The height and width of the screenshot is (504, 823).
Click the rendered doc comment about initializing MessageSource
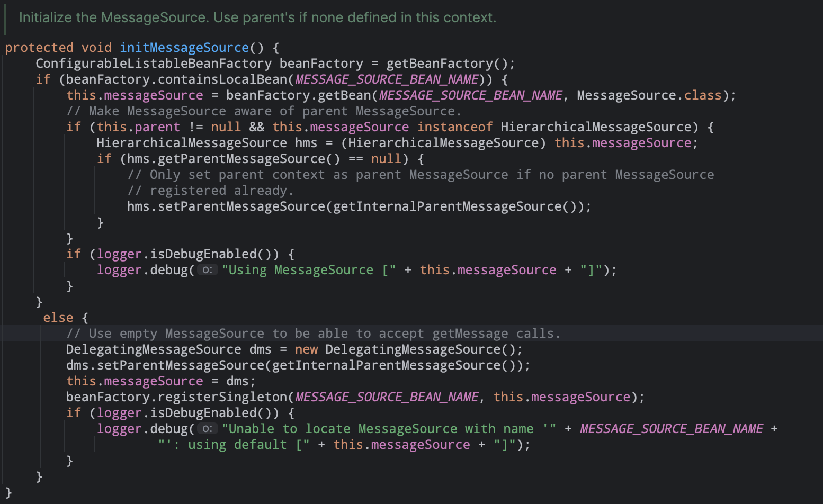[257, 17]
